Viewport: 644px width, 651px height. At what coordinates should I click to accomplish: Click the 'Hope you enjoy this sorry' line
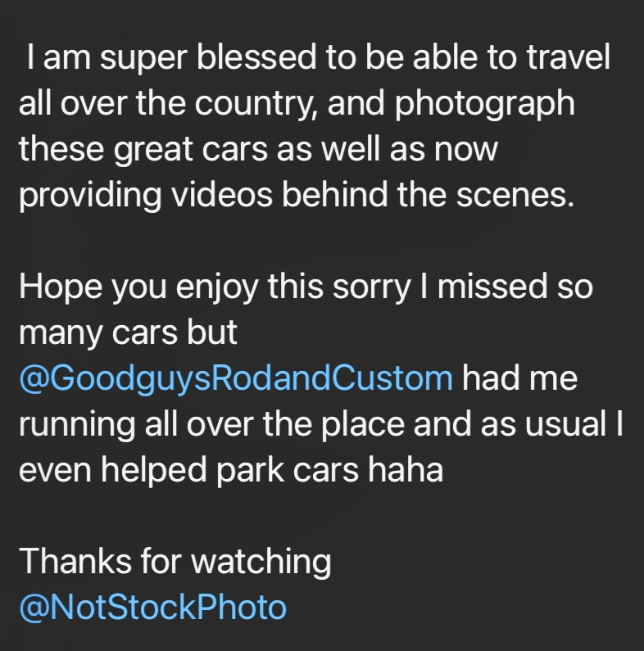(x=306, y=287)
